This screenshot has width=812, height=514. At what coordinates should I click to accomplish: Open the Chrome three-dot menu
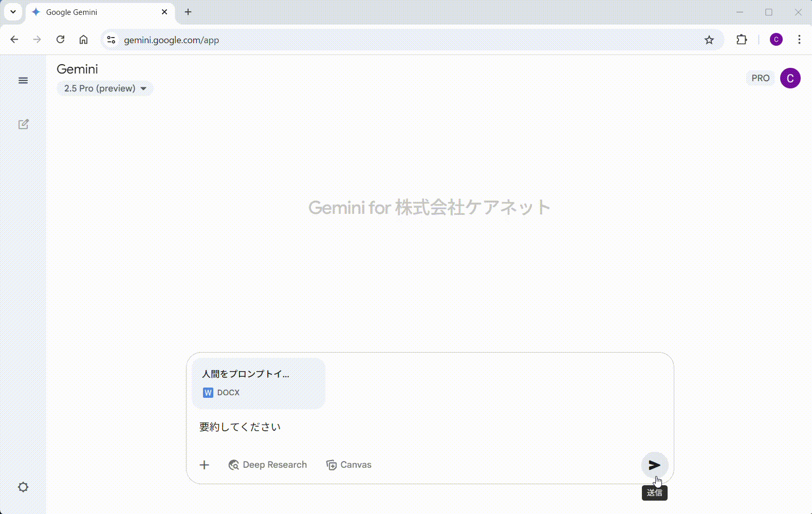pyautogui.click(x=799, y=40)
